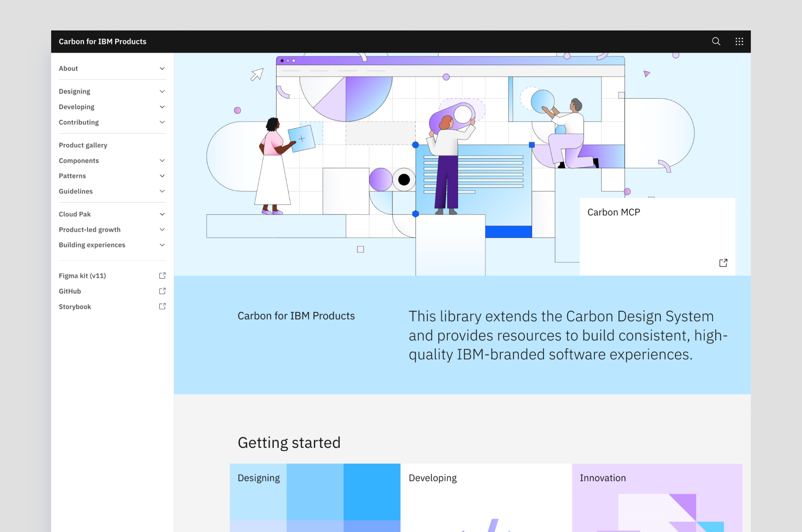The width and height of the screenshot is (802, 532).
Task: Expand the About section chevron
Action: click(x=162, y=68)
